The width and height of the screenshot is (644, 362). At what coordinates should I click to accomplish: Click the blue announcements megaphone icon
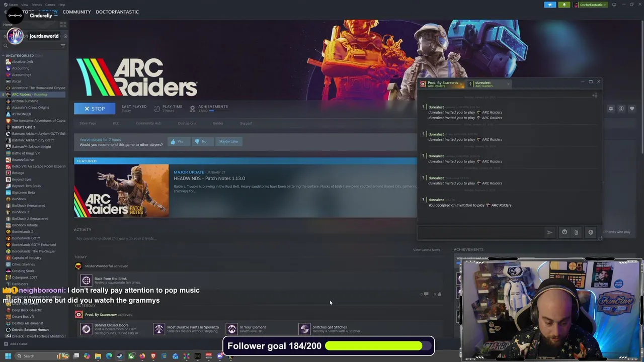click(x=550, y=5)
